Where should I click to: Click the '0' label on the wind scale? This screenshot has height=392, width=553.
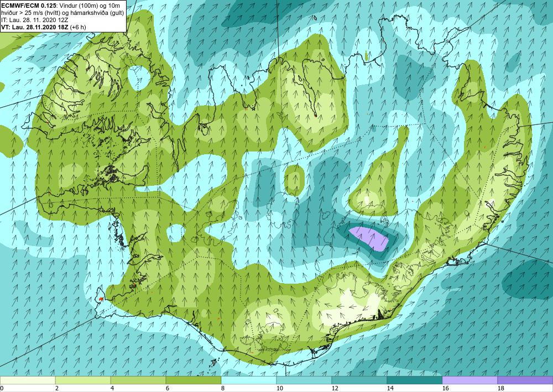point(2,388)
